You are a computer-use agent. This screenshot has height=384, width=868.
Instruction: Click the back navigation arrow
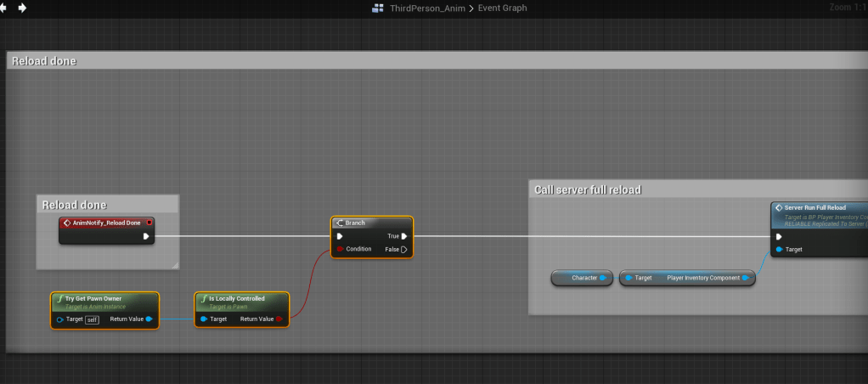pyautogui.click(x=5, y=8)
